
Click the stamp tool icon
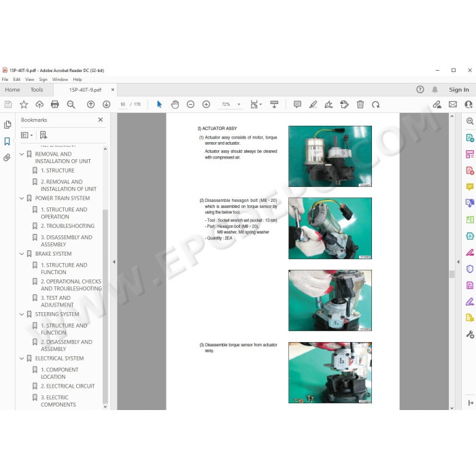(344, 105)
